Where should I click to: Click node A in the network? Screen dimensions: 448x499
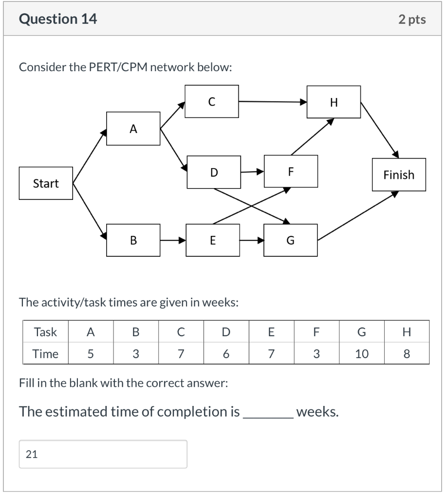[x=133, y=129]
